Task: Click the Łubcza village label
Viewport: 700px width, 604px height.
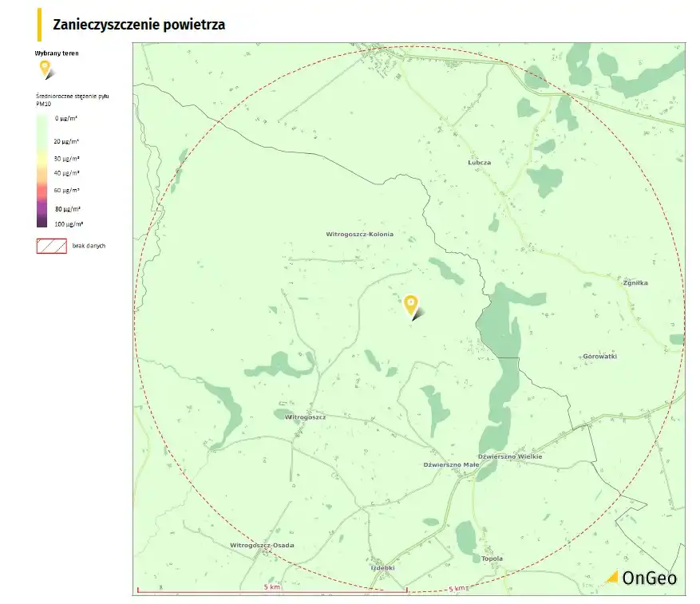Action: (x=479, y=162)
